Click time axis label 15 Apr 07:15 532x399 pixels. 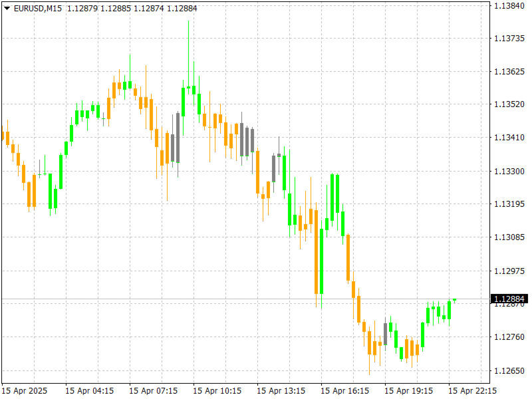tap(153, 391)
